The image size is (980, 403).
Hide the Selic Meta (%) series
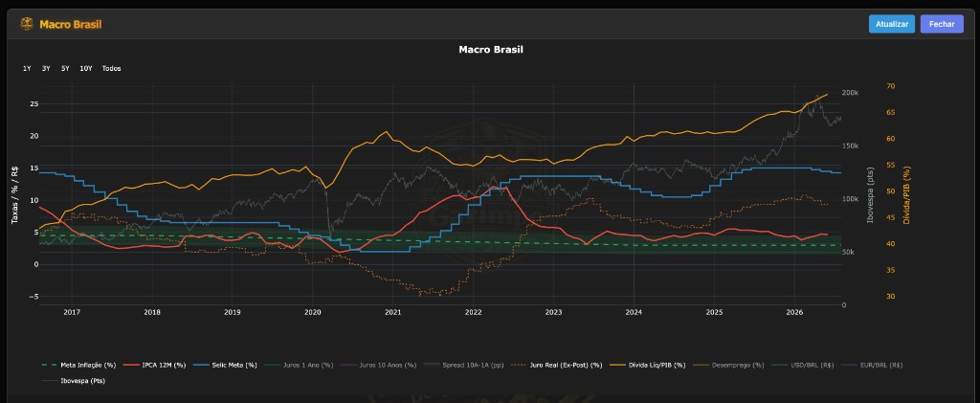(x=225, y=365)
